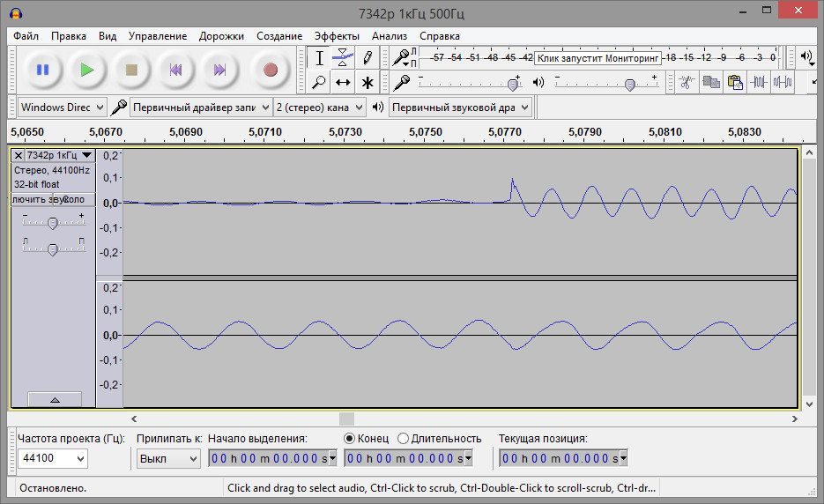Open the current position time format arrow
824x504 pixels.
623,458
